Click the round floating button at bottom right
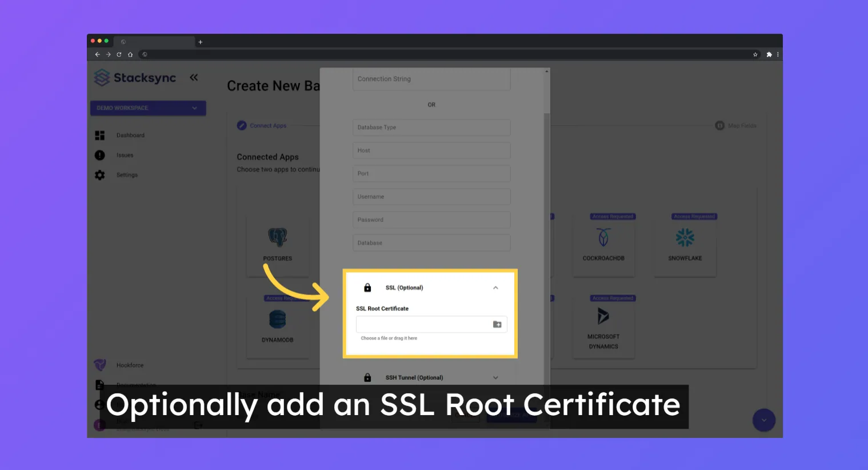868x470 pixels. [x=764, y=420]
